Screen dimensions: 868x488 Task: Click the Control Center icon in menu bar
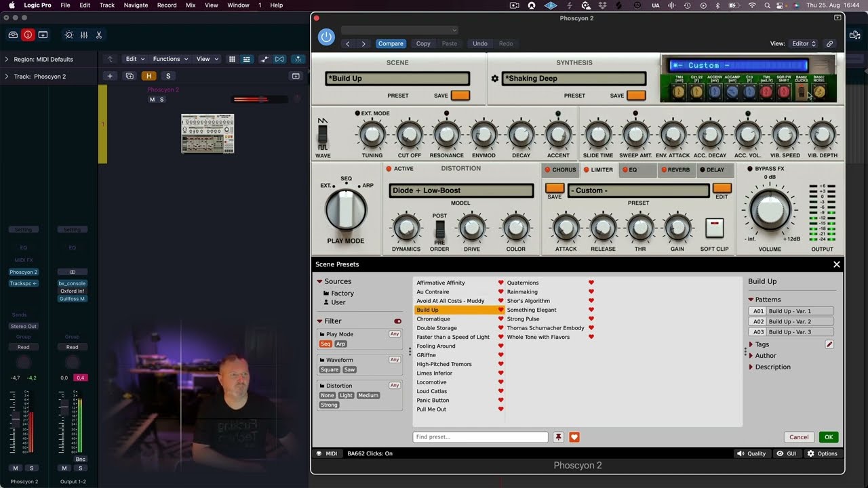tap(778, 5)
